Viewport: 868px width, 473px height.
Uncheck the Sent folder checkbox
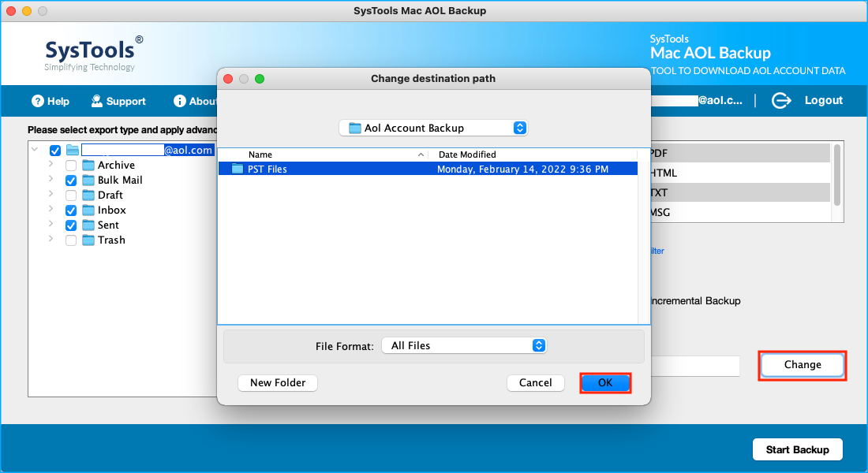71,225
